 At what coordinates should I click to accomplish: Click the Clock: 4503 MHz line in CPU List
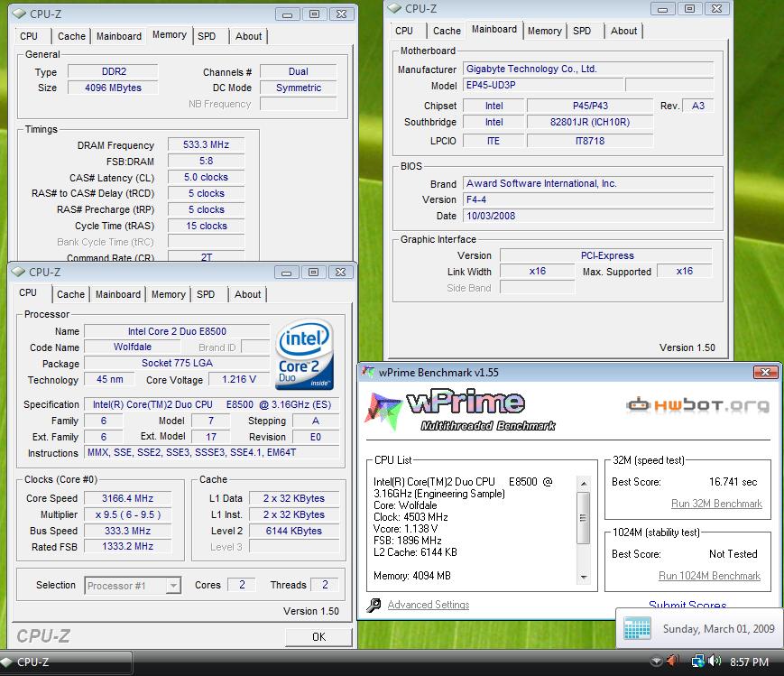(x=410, y=517)
